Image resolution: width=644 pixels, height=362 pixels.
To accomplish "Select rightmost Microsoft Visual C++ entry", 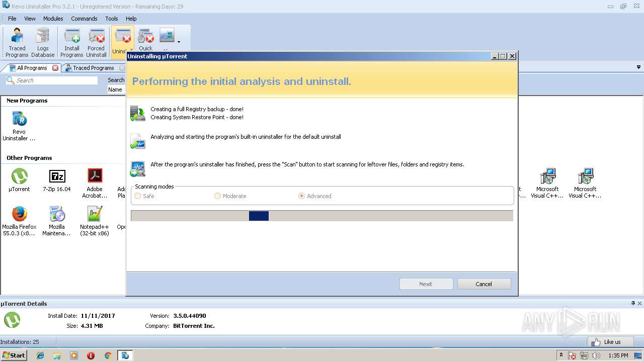I will (x=585, y=184).
